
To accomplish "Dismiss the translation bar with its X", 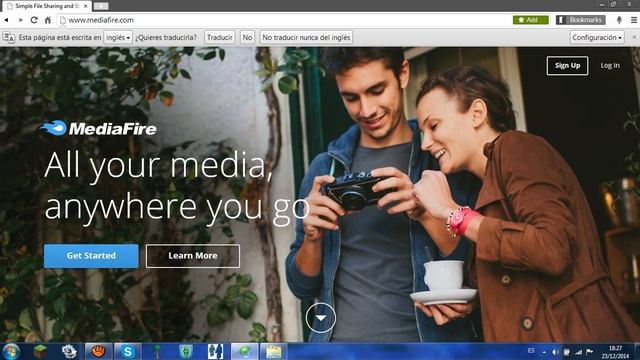I will [x=634, y=37].
